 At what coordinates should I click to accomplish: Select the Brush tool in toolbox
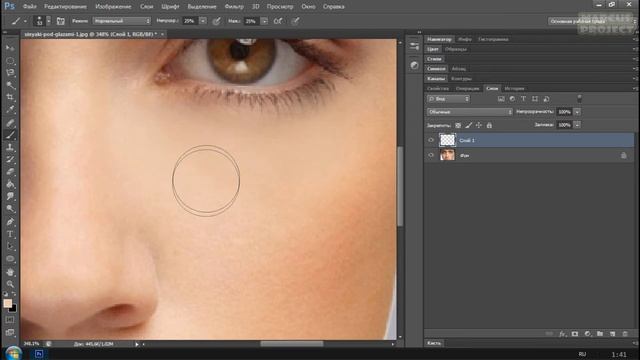[x=10, y=135]
